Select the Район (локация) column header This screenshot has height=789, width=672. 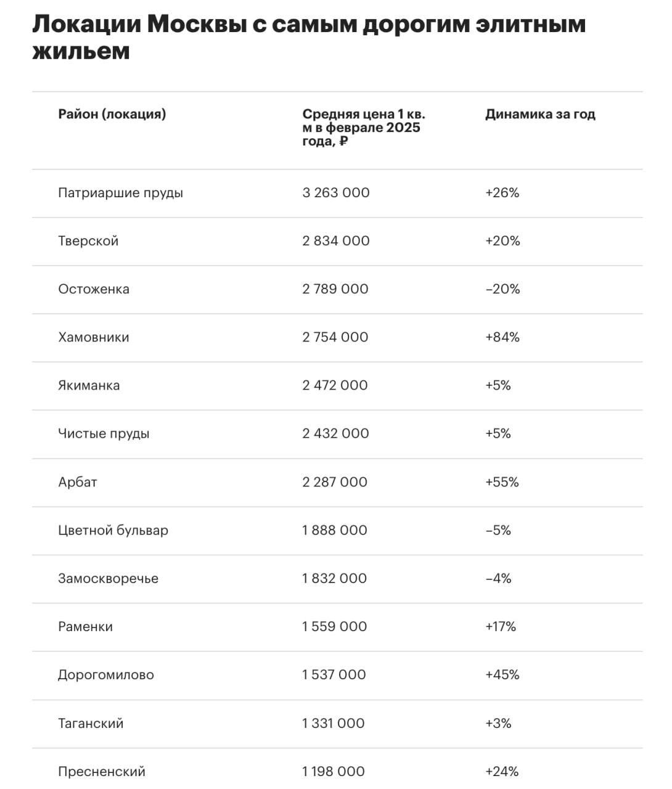(112, 114)
